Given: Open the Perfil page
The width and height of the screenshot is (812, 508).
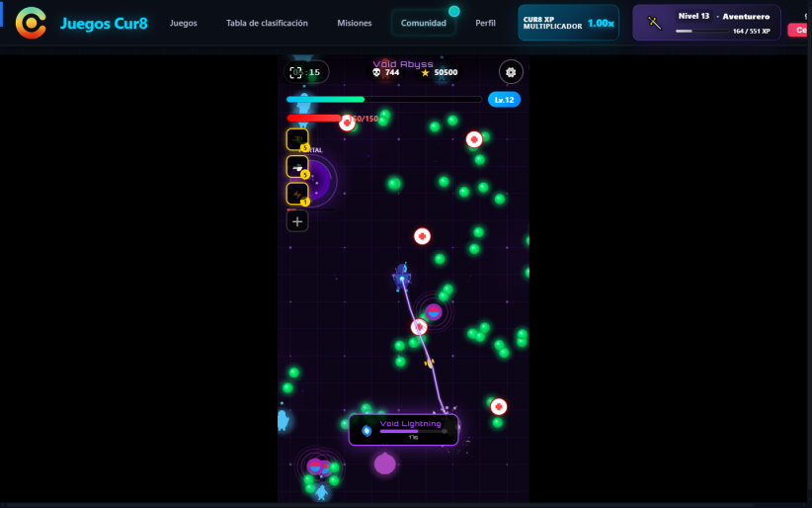Looking at the screenshot, I should click(485, 23).
